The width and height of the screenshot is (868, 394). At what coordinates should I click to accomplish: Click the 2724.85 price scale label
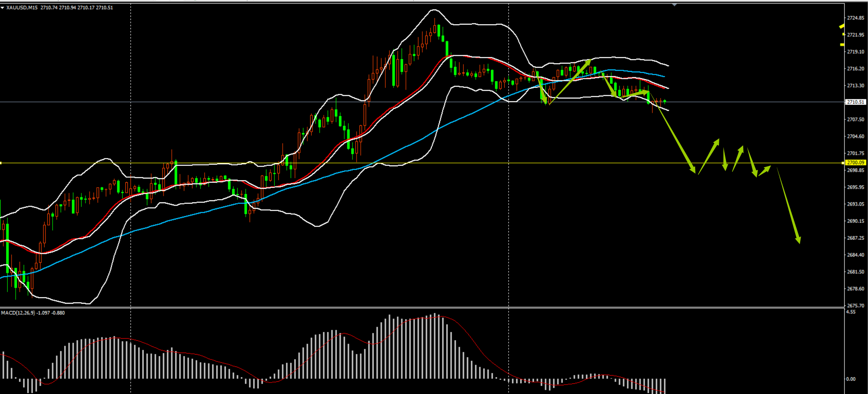click(856, 18)
